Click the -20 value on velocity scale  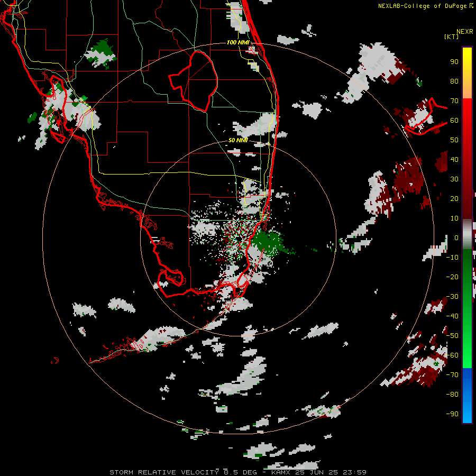pos(452,277)
